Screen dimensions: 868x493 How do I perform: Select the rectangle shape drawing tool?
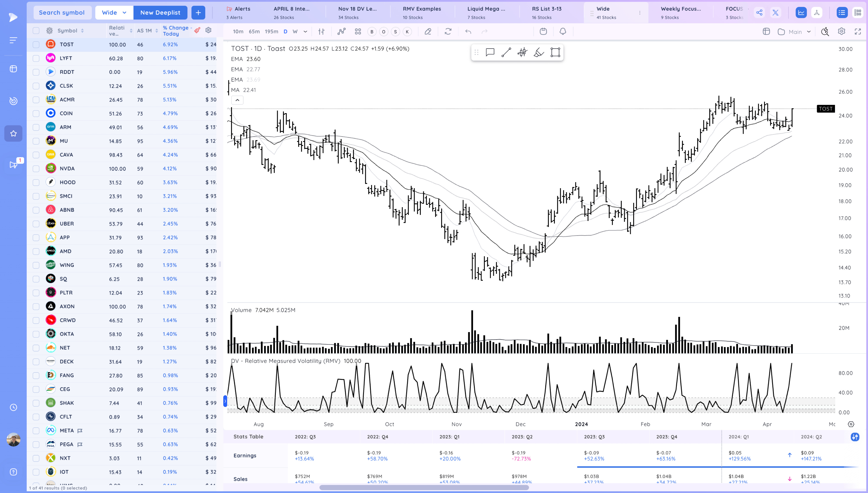[555, 52]
